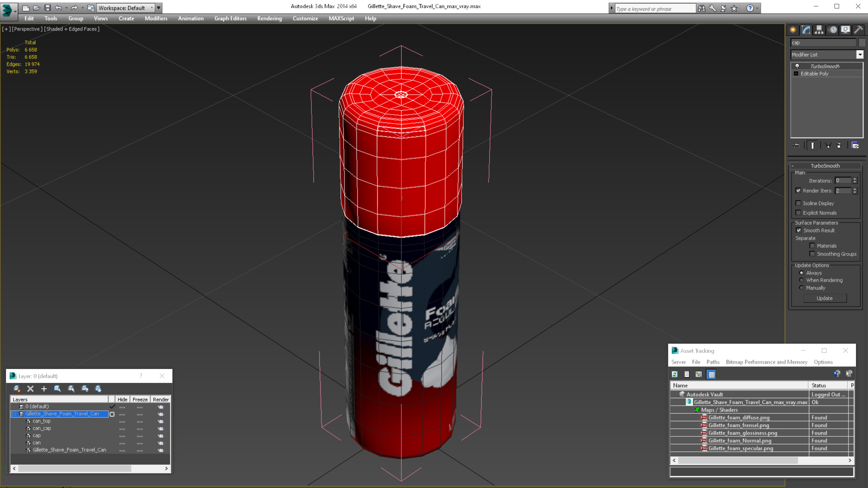Open the Quick Access toolbar customize arrow
The width and height of the screenshot is (868, 488).
159,8
